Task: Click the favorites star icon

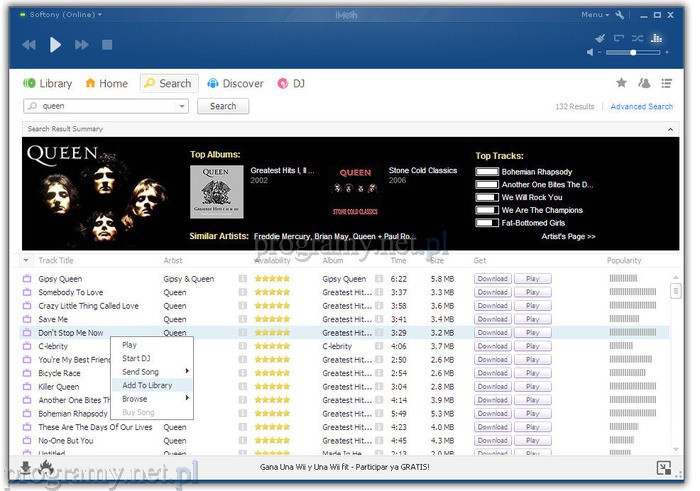Action: click(621, 83)
